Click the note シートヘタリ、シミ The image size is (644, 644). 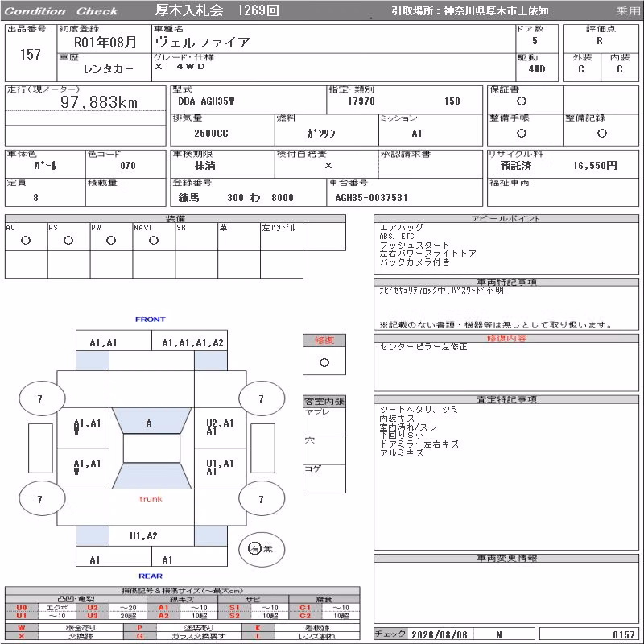419,410
